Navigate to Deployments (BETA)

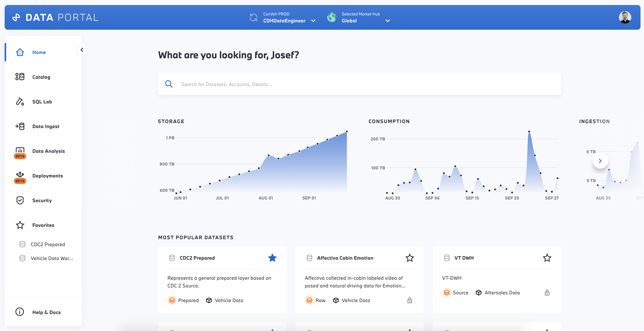pyautogui.click(x=48, y=176)
